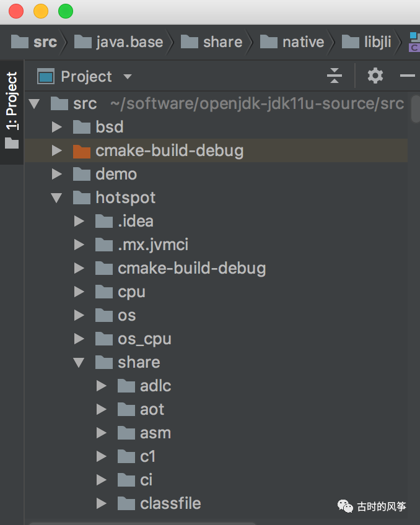The width and height of the screenshot is (420, 525).
Task: Collapse all nodes with the Collapse All icon
Action: [335, 76]
